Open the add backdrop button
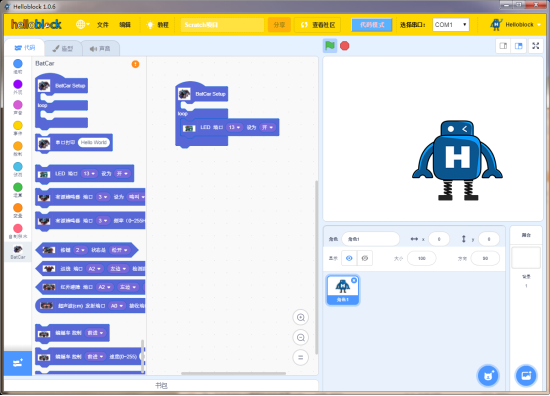Image resolution: width=550 pixels, height=396 pixels. tap(526, 376)
